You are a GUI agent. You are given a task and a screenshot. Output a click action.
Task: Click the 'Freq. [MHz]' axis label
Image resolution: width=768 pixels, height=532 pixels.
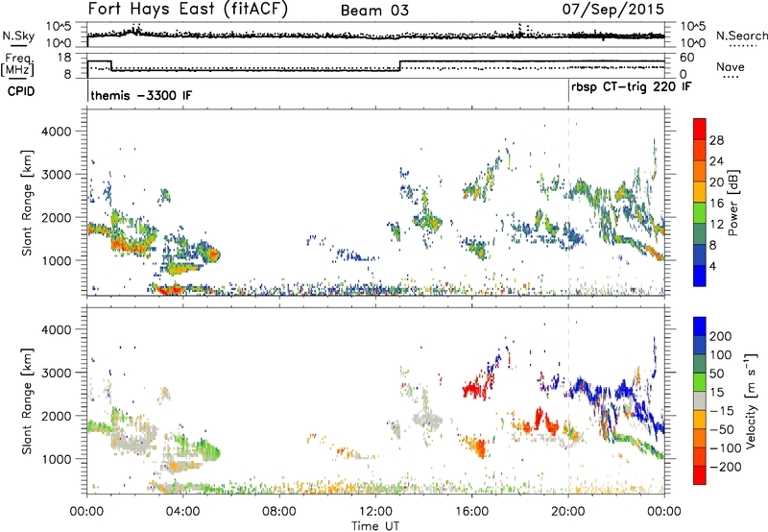click(17, 65)
